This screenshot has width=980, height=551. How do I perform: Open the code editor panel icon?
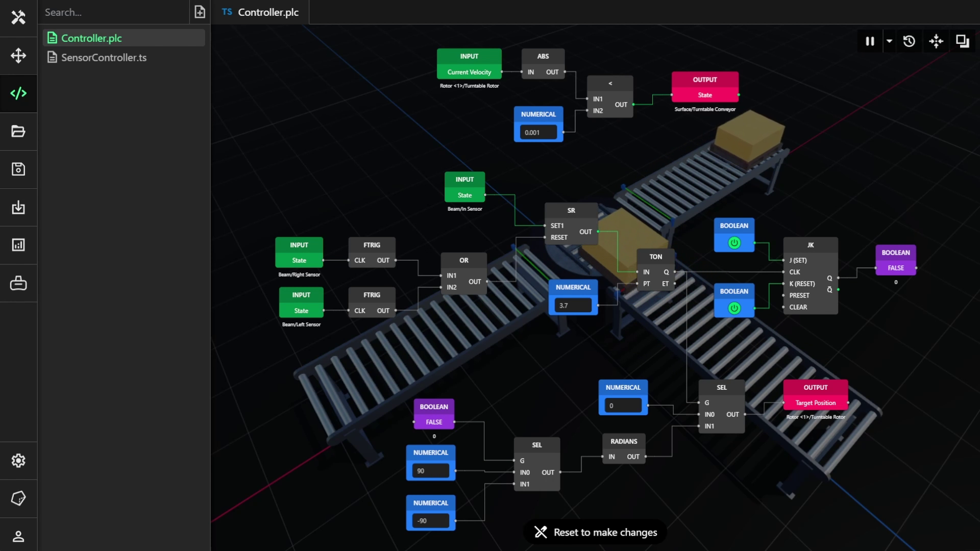(18, 93)
